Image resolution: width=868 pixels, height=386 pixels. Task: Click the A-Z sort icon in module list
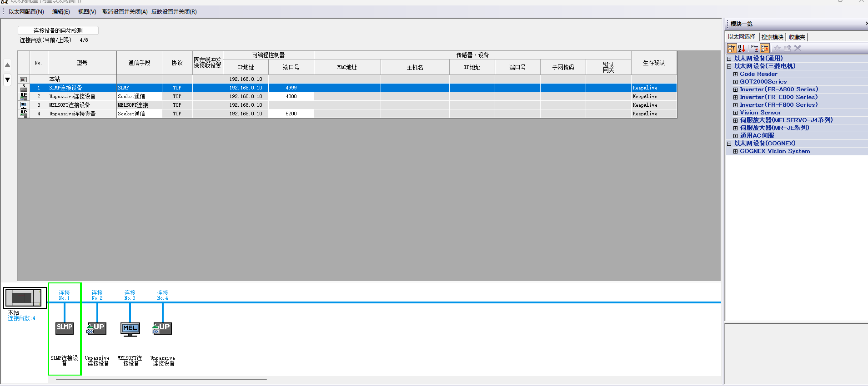point(742,48)
